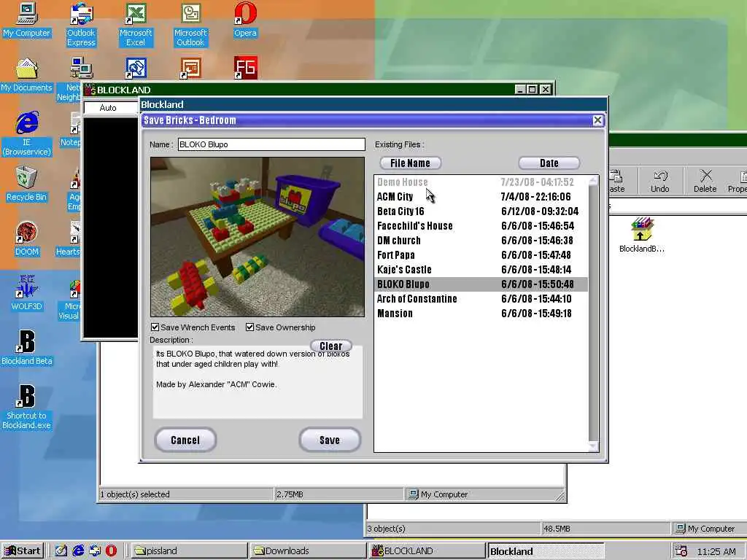Maximize the BLOCKLAND console window

[x=533, y=90]
